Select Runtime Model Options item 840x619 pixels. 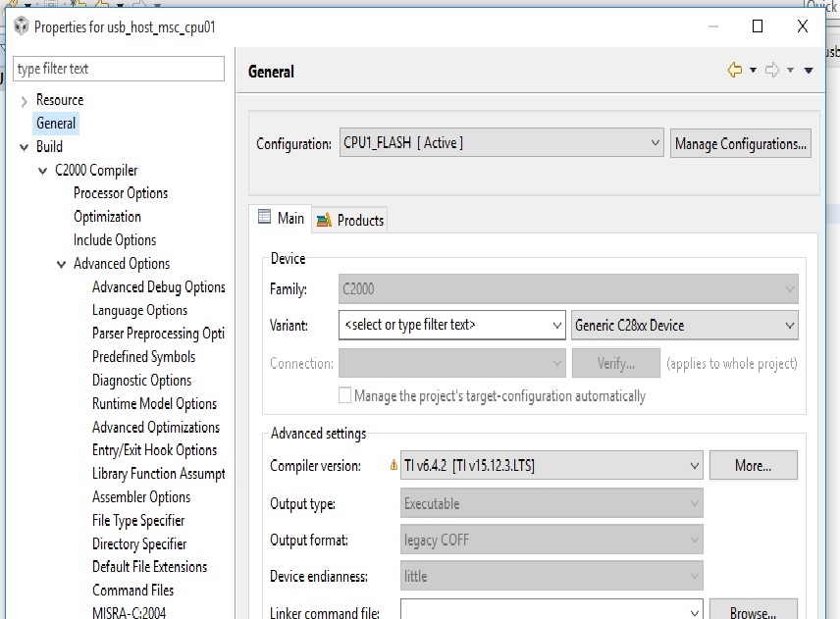click(154, 404)
